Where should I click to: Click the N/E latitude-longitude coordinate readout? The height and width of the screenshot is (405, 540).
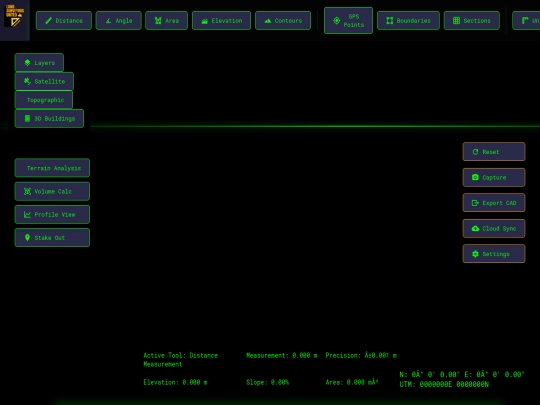coord(462,374)
